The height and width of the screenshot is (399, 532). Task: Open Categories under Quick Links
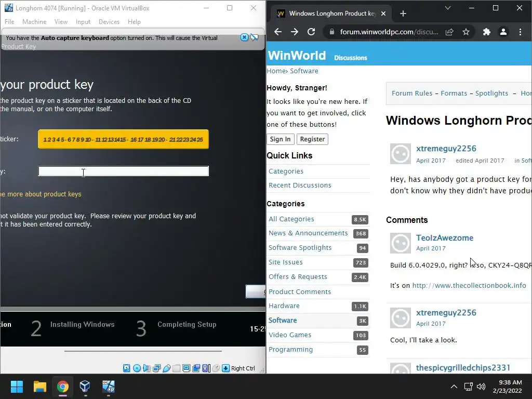286,171
